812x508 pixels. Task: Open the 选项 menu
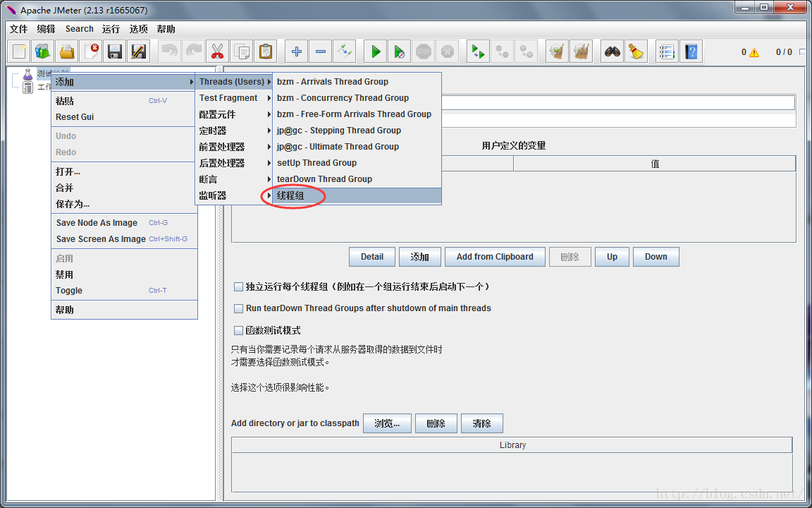pos(138,29)
